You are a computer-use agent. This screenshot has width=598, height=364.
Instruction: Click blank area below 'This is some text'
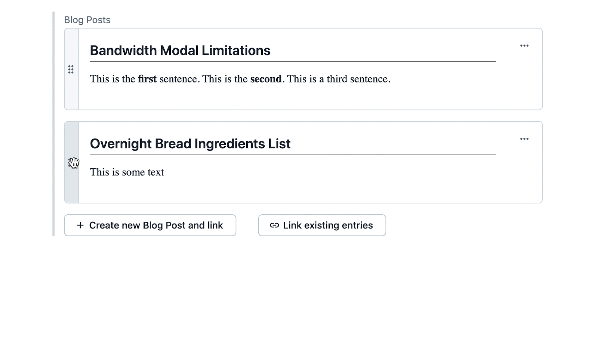point(262,190)
